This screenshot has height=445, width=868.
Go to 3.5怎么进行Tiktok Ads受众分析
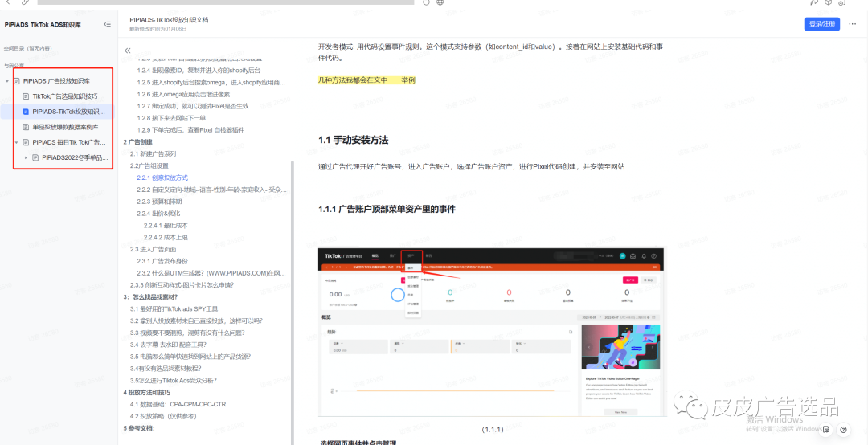[174, 380]
